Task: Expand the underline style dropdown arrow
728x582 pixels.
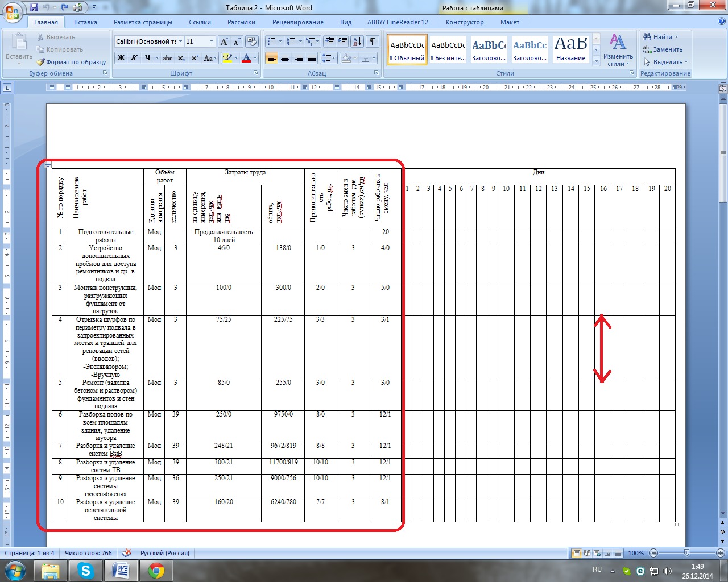Action: [156, 58]
